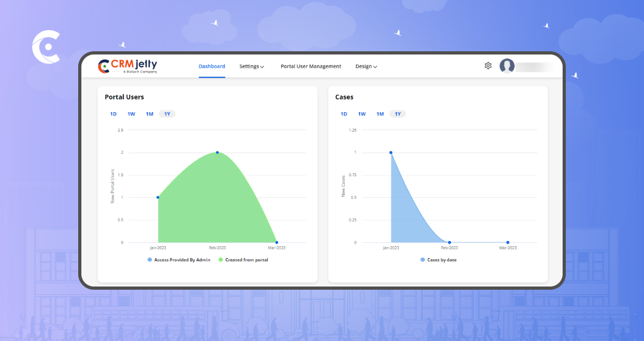This screenshot has height=341, width=644.
Task: Click the user profile avatar
Action: [507, 66]
